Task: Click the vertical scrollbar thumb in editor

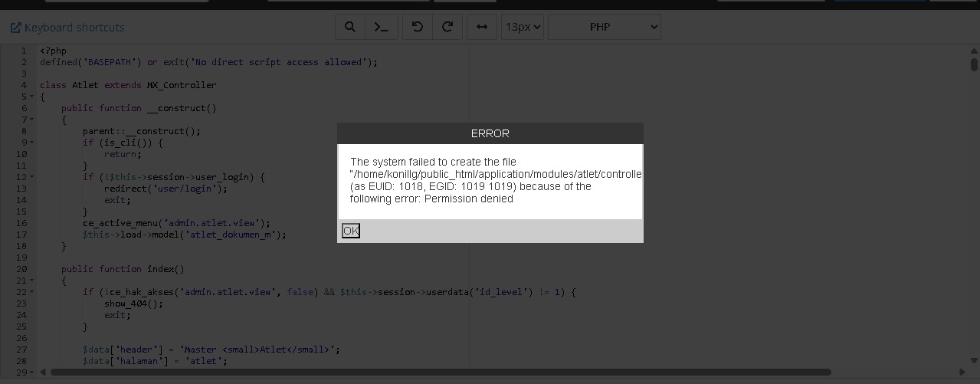Action: point(974,64)
